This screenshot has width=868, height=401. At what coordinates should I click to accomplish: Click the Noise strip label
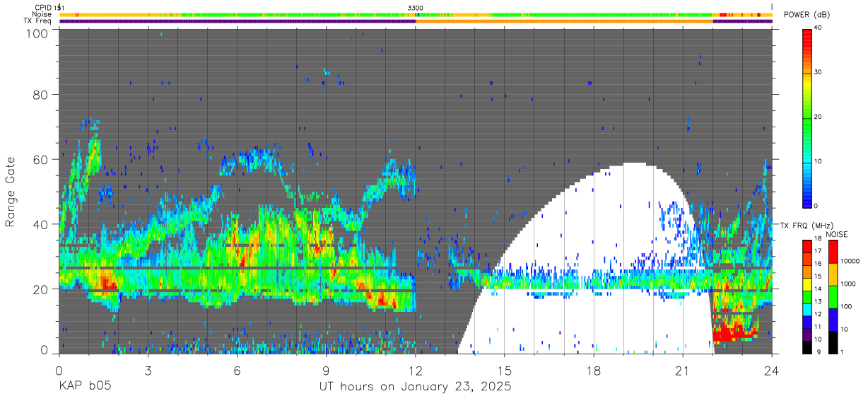[42, 14]
